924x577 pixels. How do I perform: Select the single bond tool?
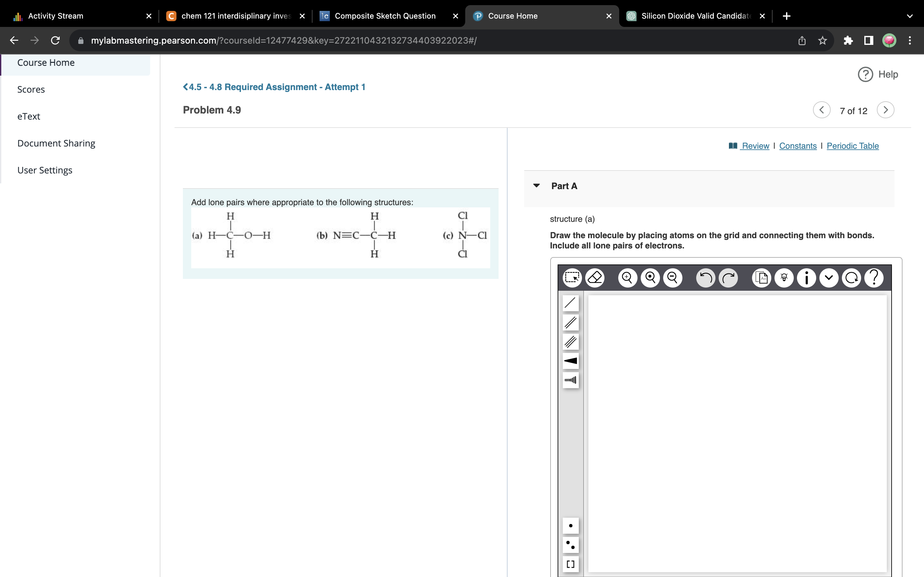tap(570, 303)
